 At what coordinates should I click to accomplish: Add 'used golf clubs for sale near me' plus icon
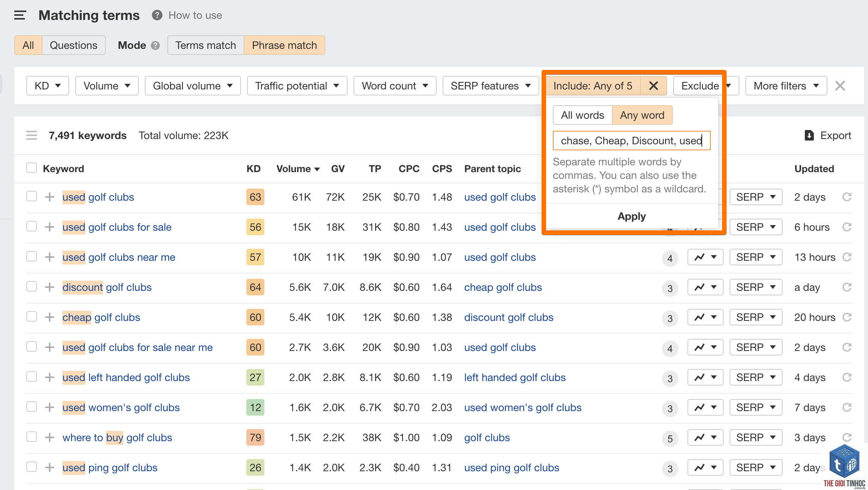tap(50, 347)
